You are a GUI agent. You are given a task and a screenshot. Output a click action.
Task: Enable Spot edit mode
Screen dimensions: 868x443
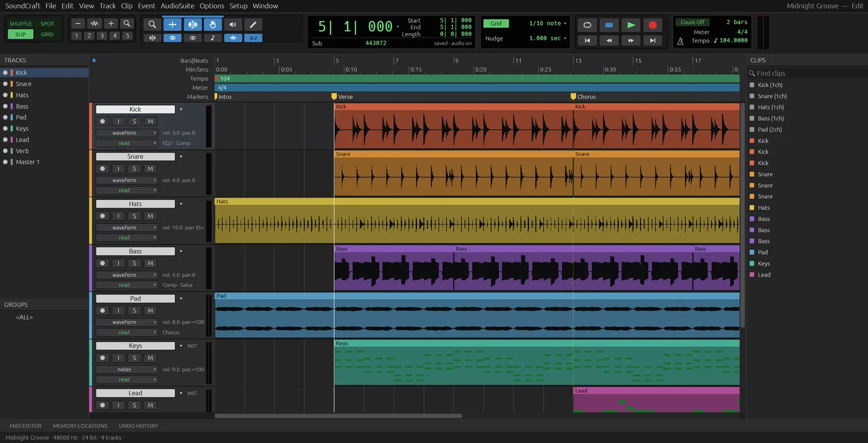point(47,24)
